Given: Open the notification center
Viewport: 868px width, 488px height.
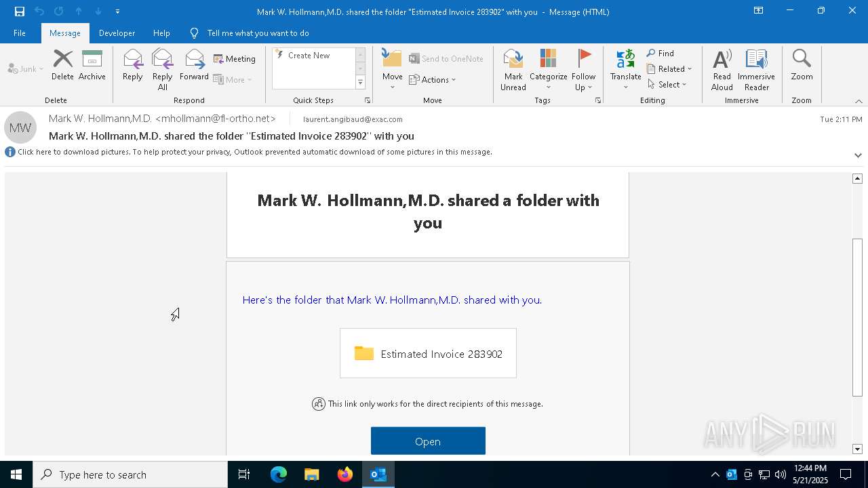Looking at the screenshot, I should 846,474.
